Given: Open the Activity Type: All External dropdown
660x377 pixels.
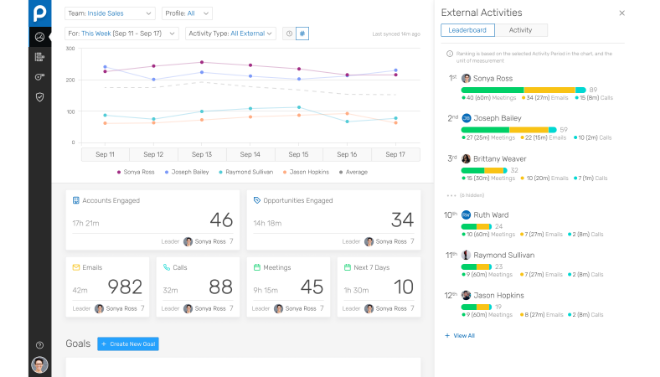Looking at the screenshot, I should [x=231, y=34].
